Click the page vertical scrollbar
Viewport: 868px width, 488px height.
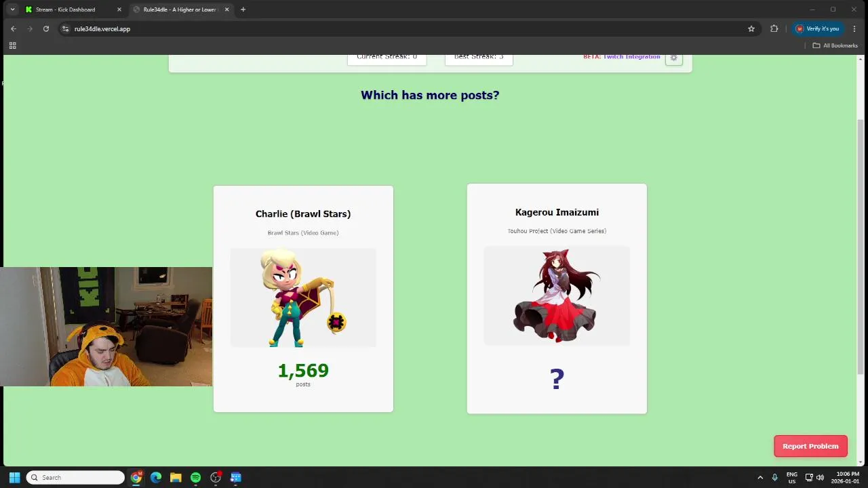coord(861,247)
